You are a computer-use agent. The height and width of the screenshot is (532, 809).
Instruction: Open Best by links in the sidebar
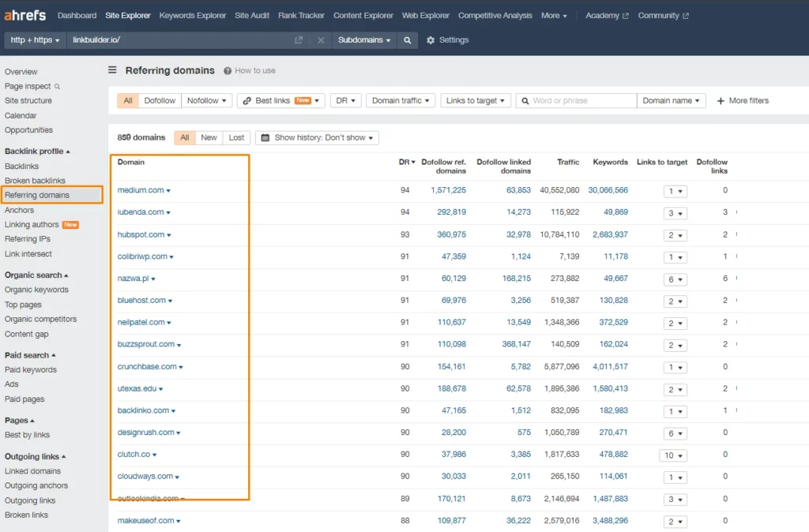(x=27, y=435)
